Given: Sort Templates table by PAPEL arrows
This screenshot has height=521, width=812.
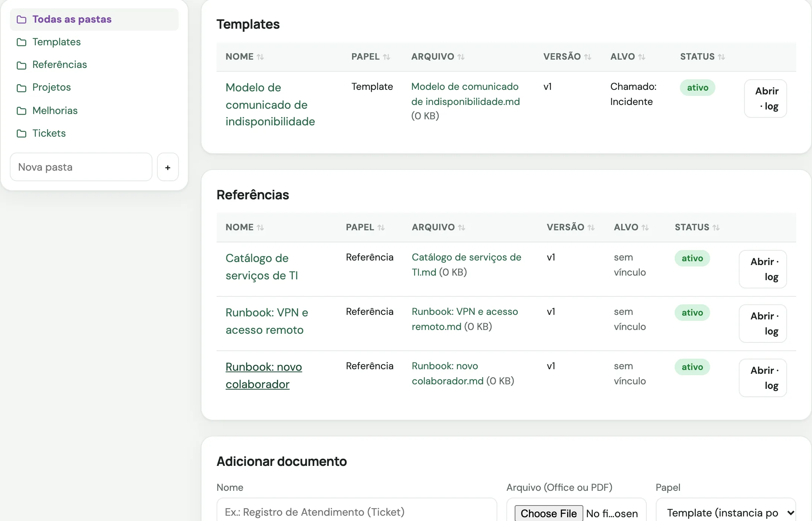Looking at the screenshot, I should pos(386,57).
